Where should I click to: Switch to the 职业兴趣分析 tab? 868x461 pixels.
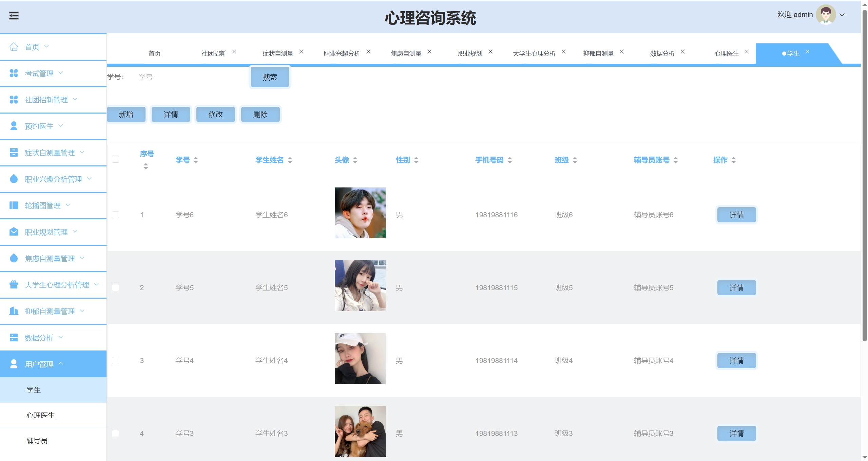342,54
